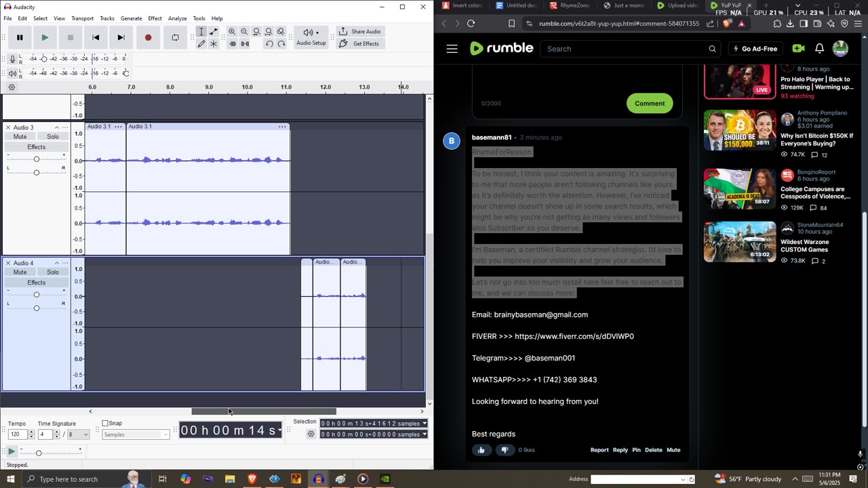Click the Undo arrow icon

pos(269,43)
